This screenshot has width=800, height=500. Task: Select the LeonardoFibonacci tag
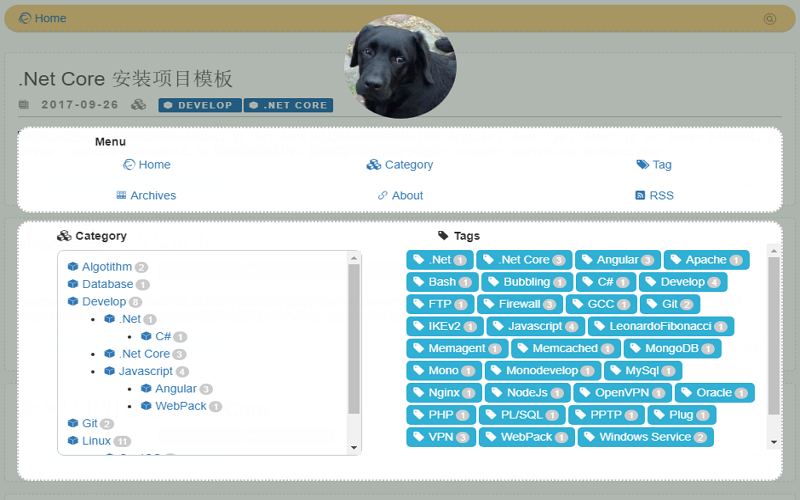(660, 326)
